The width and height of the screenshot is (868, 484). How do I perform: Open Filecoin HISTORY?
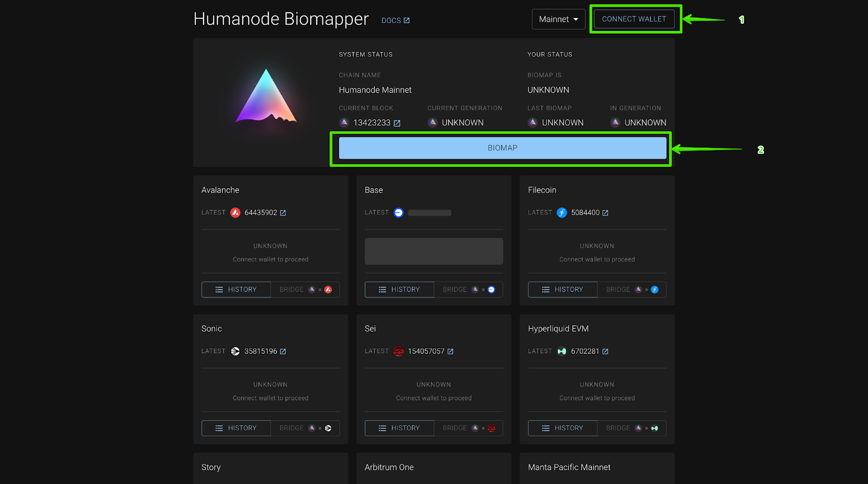pos(563,289)
